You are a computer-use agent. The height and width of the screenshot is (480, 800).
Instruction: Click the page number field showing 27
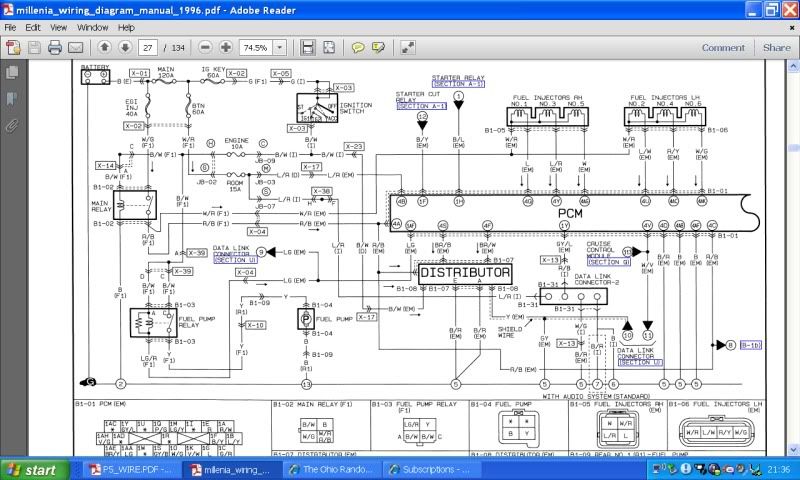pyautogui.click(x=148, y=47)
